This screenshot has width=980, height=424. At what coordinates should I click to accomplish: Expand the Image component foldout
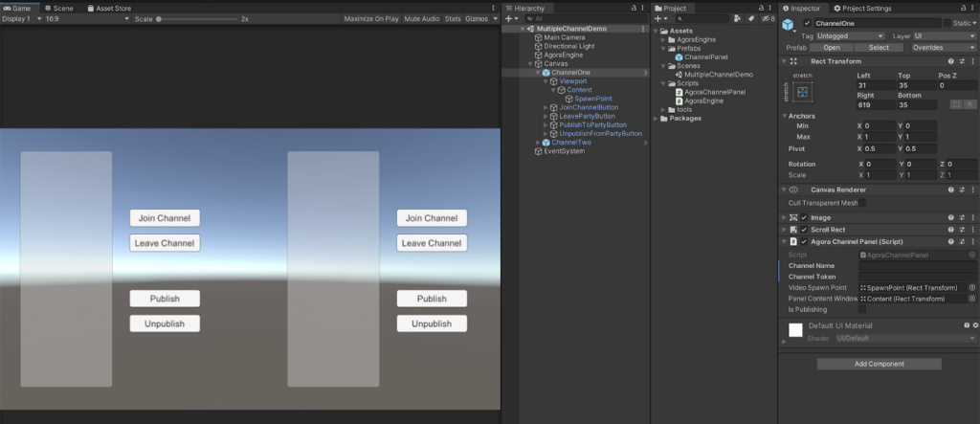coord(784,217)
